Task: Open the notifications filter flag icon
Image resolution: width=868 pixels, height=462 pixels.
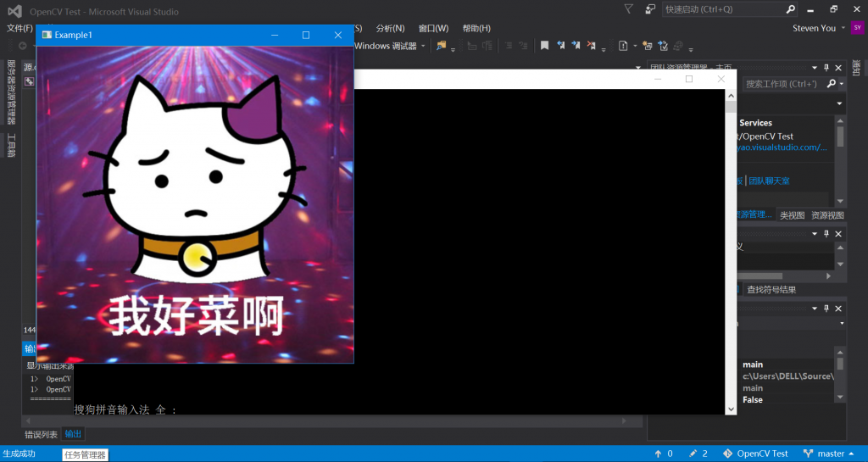Action: (628, 9)
